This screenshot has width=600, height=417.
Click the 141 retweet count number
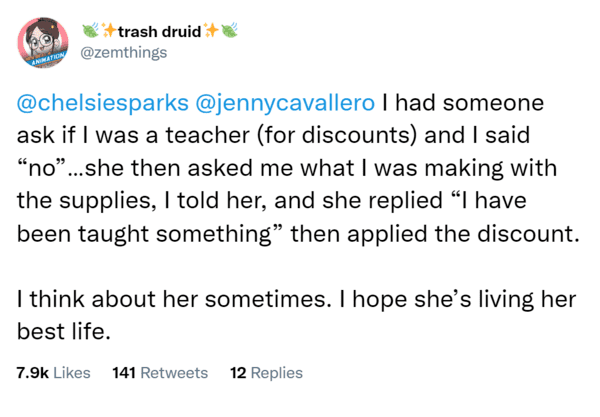click(x=124, y=373)
